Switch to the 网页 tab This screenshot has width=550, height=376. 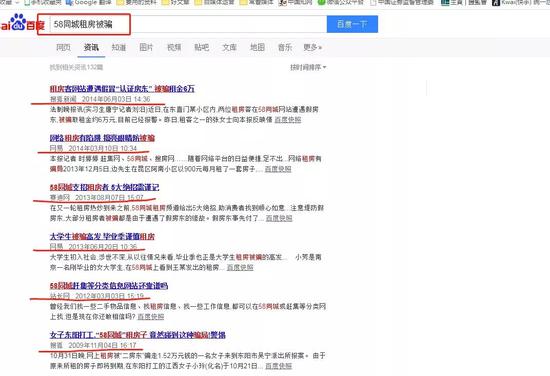(63, 47)
